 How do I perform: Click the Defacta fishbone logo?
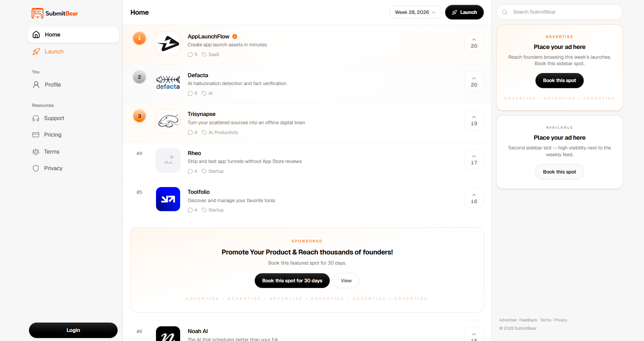click(x=168, y=82)
